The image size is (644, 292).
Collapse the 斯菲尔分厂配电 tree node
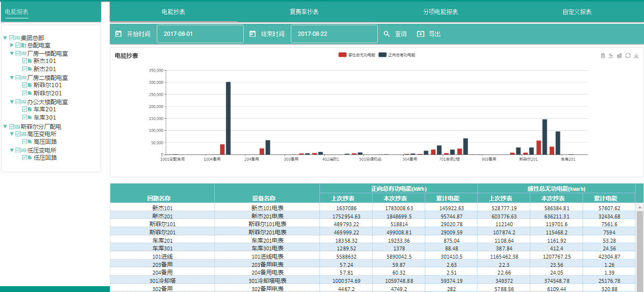[x=5, y=126]
